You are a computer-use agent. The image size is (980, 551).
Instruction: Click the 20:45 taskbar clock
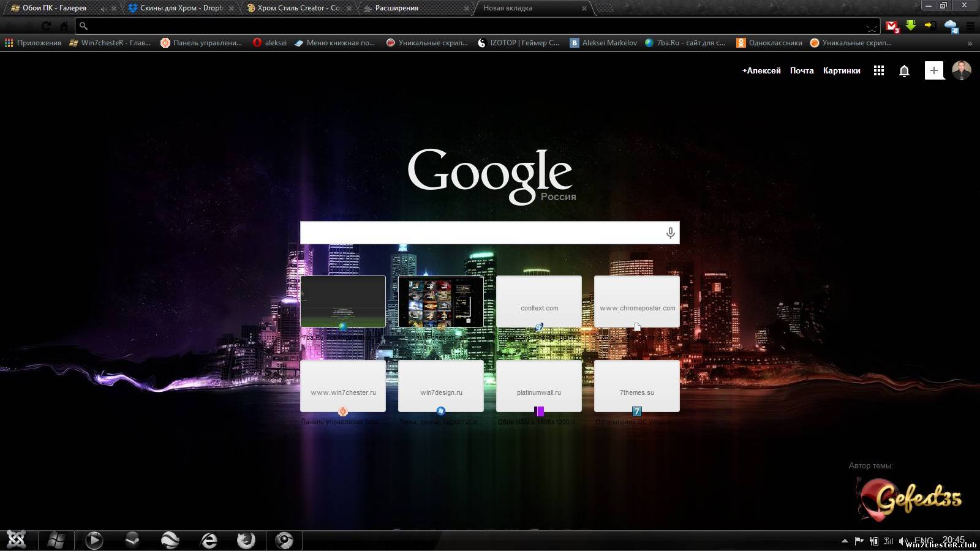click(x=953, y=539)
